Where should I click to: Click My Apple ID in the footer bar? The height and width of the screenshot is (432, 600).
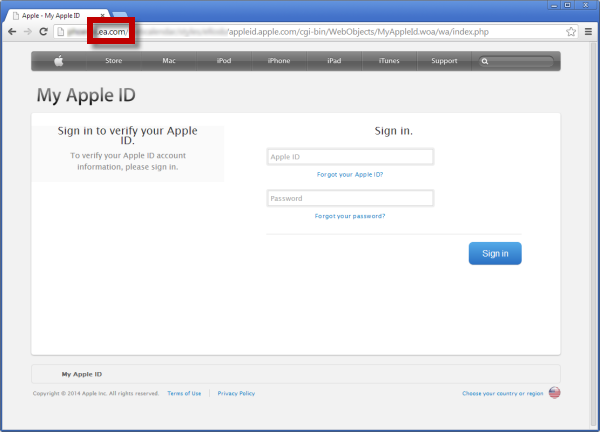[x=82, y=374]
